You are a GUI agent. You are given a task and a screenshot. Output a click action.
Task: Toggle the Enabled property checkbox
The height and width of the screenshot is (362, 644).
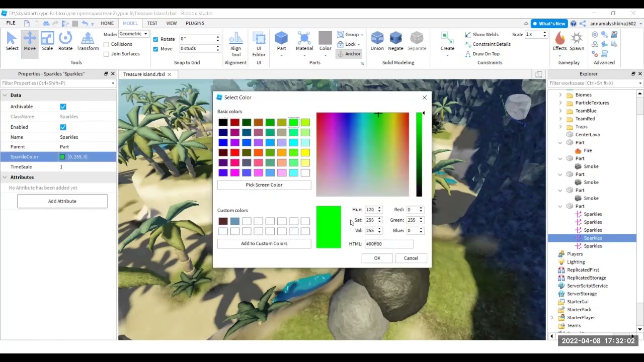[x=63, y=127]
